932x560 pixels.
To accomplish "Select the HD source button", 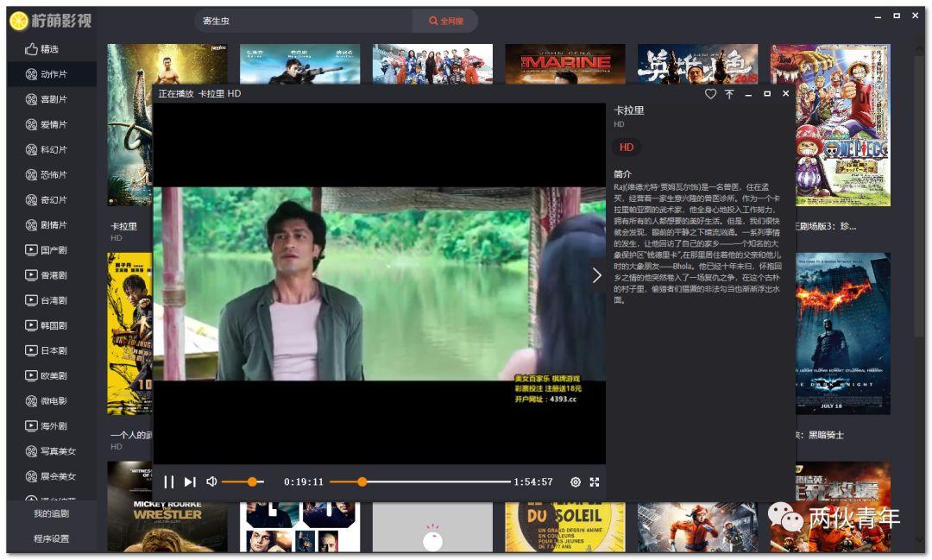I will [627, 148].
